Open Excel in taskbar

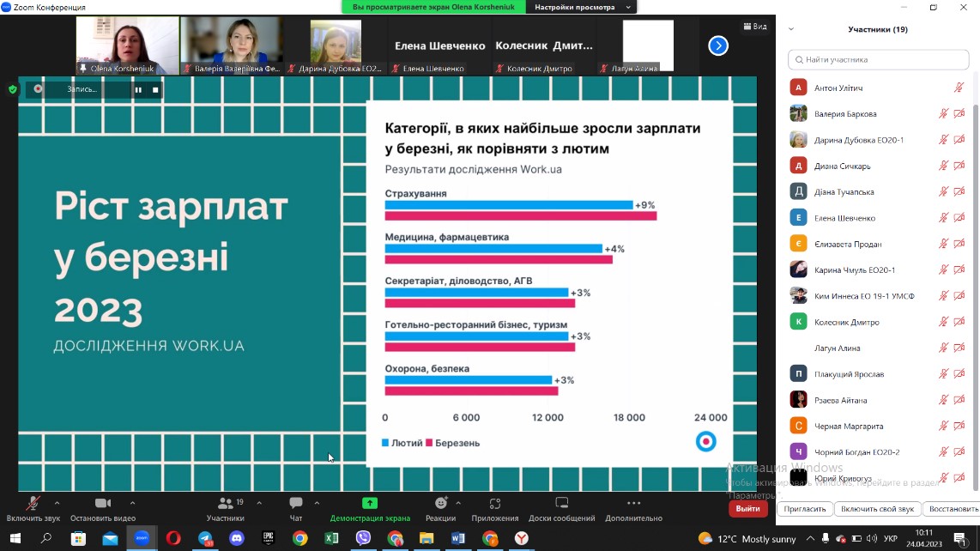331,538
